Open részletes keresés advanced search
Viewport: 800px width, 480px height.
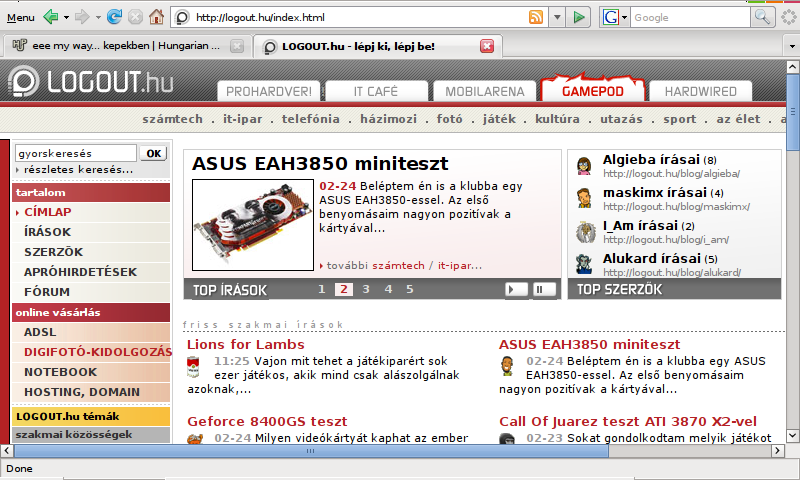[78, 169]
